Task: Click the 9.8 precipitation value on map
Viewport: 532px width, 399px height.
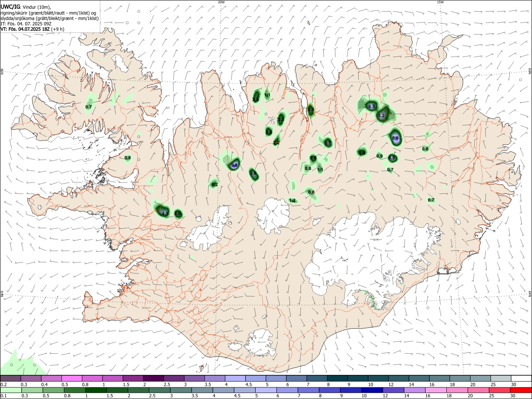Action: click(x=234, y=165)
